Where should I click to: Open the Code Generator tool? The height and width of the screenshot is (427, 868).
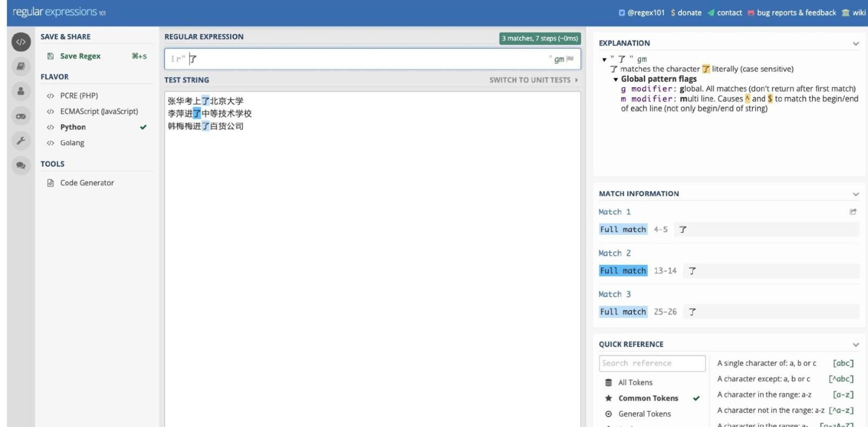point(87,183)
